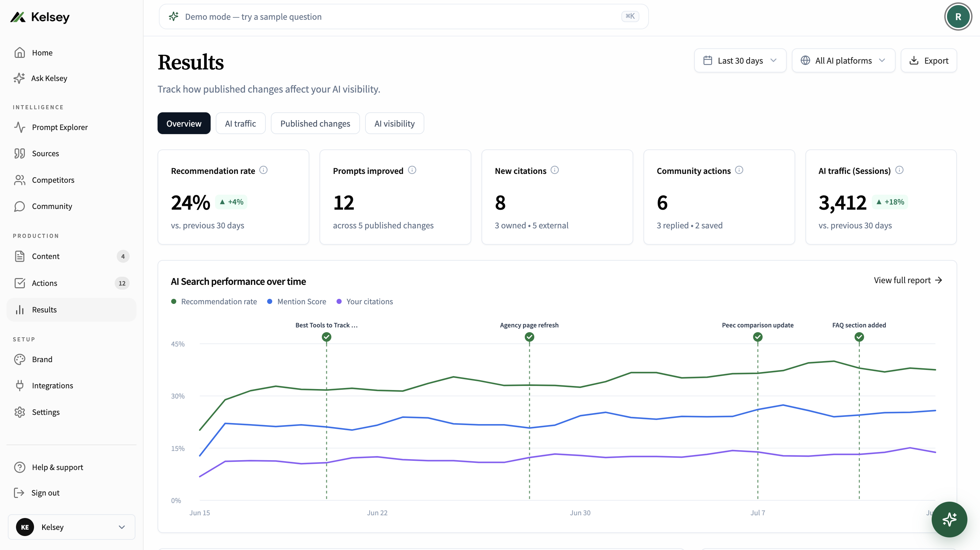Select Results in the sidebar

pyautogui.click(x=71, y=309)
